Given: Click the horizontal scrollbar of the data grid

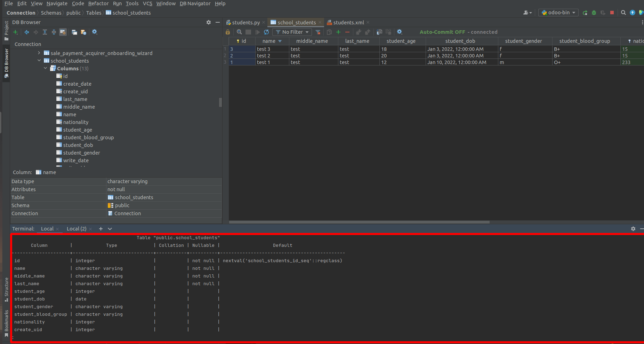Looking at the screenshot, I should [x=359, y=222].
